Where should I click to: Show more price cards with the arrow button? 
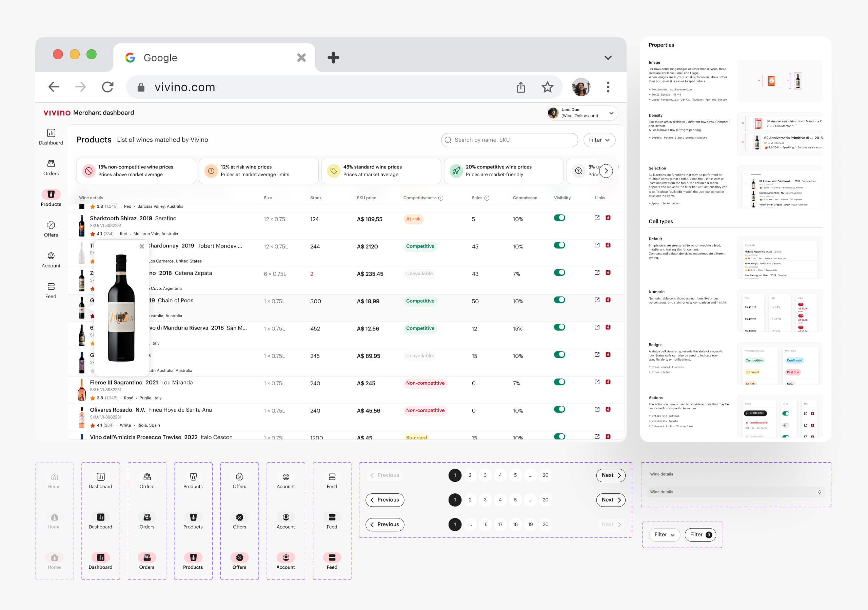(606, 171)
